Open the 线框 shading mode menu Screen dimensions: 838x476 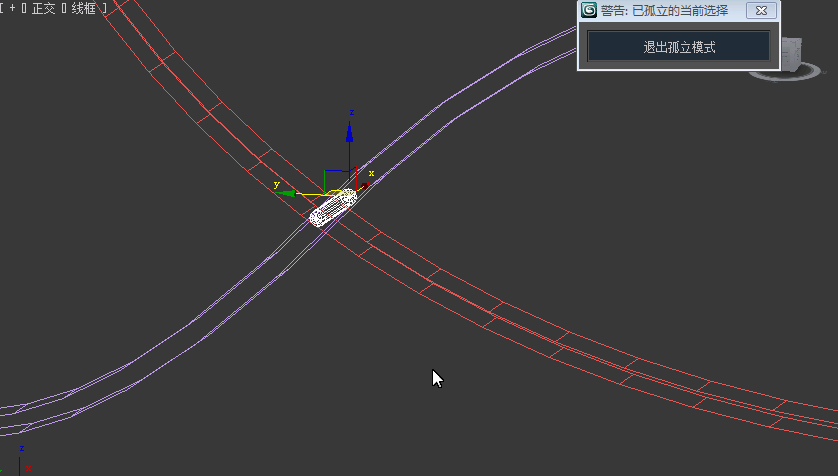tap(83, 9)
